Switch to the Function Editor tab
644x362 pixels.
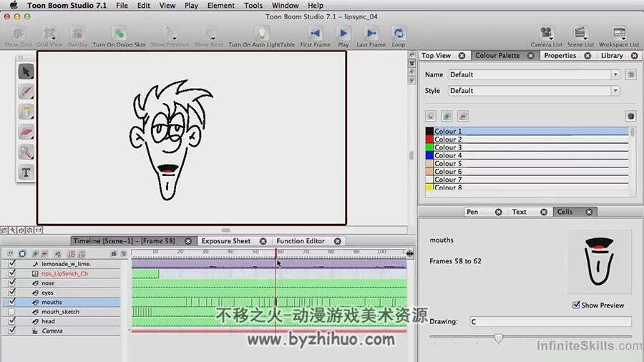(x=301, y=241)
